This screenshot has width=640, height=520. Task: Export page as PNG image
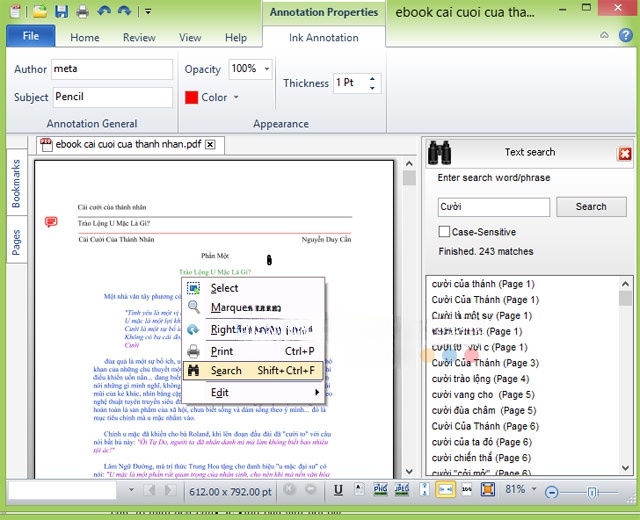380,489
